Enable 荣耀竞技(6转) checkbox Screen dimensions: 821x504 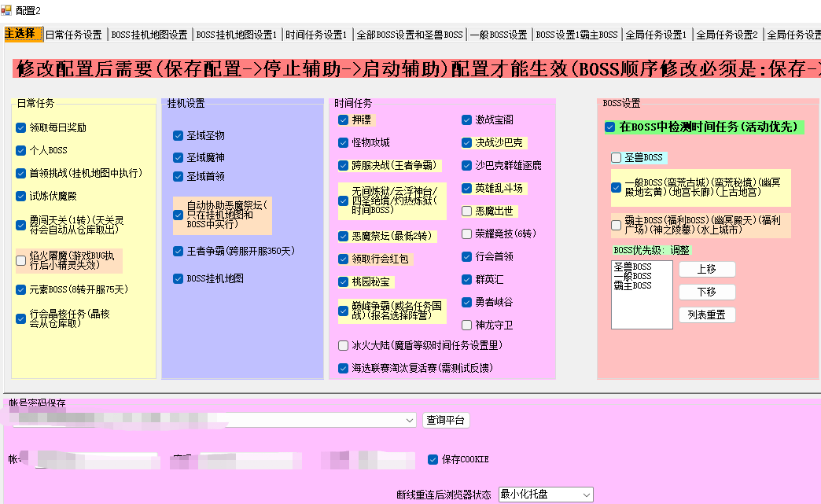click(x=466, y=234)
